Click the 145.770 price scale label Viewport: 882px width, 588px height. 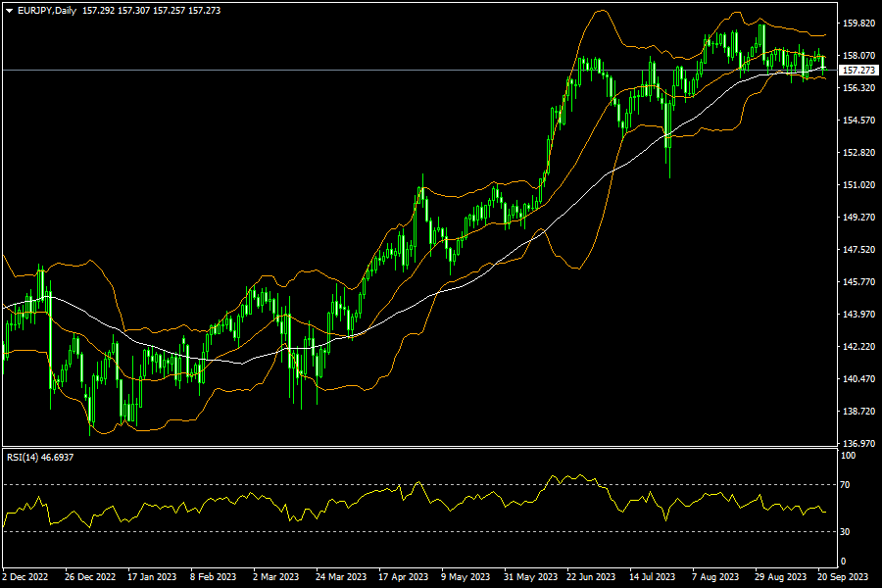point(858,282)
